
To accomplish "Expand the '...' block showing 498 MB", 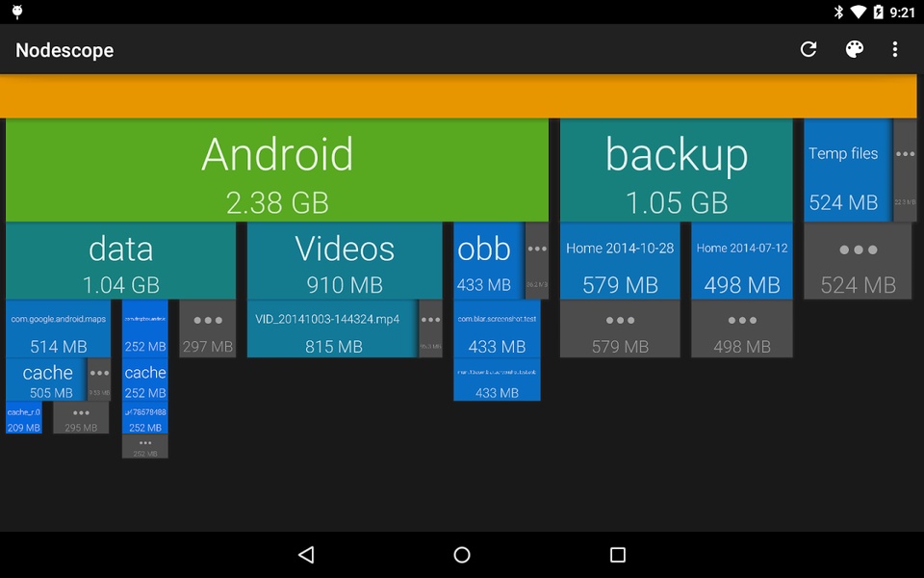I will tap(742, 328).
